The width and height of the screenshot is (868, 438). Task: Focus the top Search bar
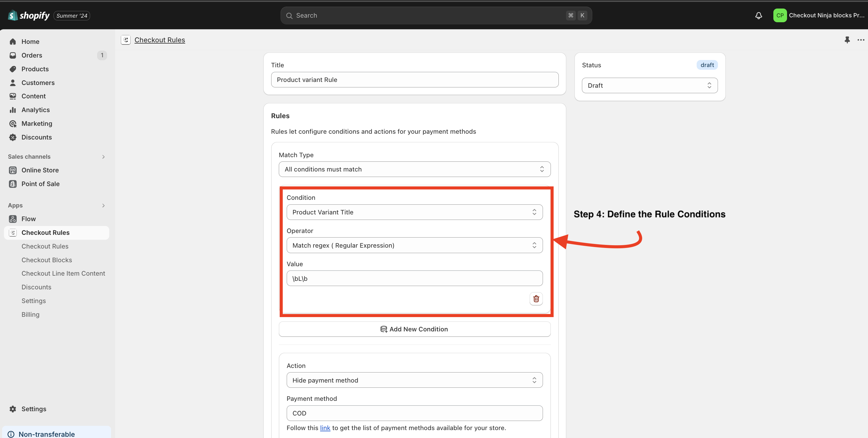point(436,16)
